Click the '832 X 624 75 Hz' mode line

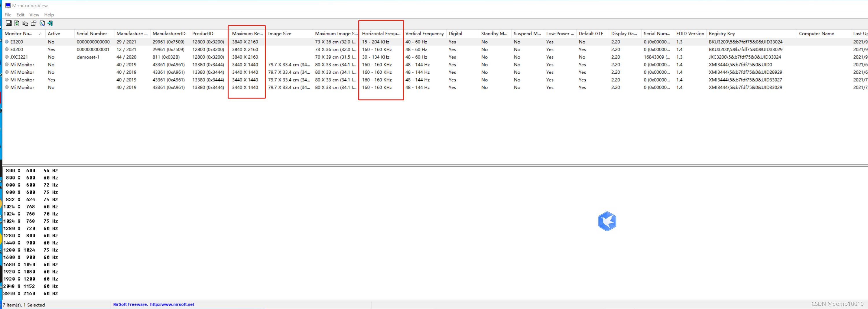tap(32, 199)
